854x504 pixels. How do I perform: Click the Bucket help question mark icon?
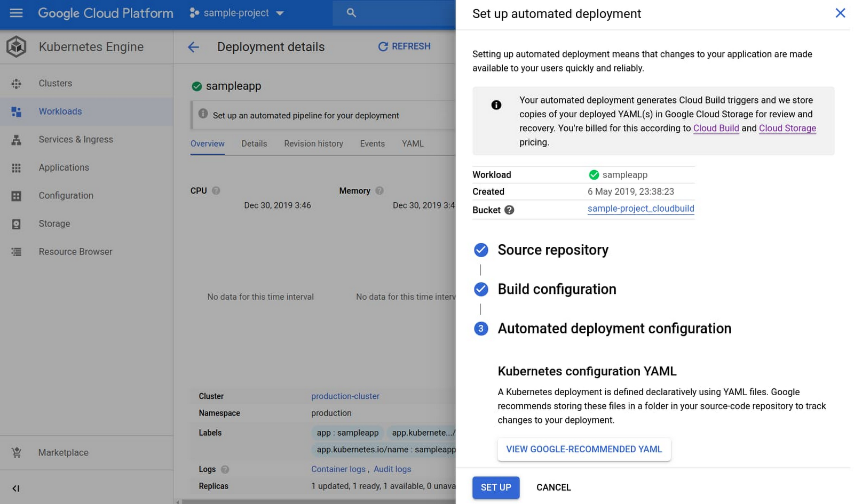tap(509, 210)
